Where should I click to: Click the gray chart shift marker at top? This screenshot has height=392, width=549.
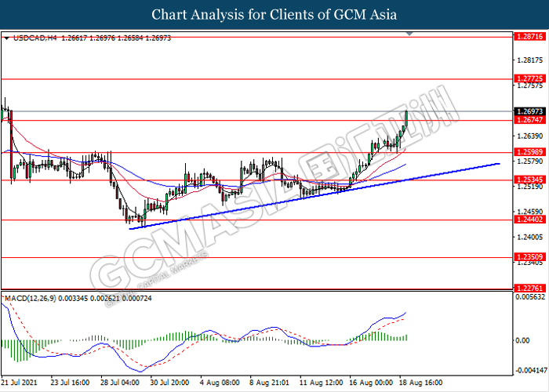coord(409,35)
